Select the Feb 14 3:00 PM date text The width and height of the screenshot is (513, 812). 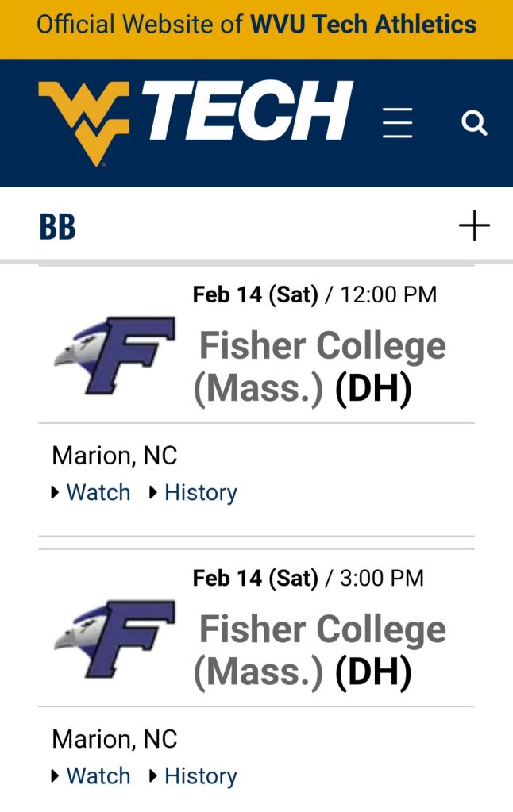(x=308, y=578)
